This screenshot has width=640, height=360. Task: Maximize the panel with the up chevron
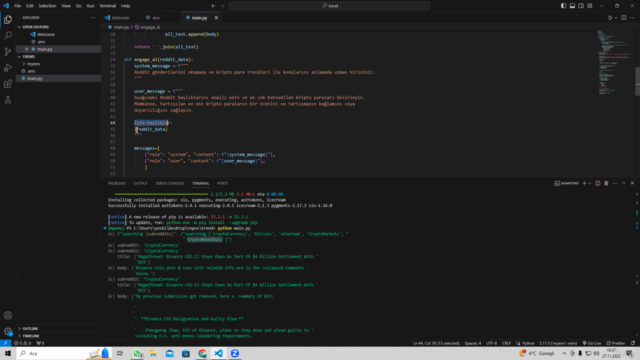click(x=623, y=183)
